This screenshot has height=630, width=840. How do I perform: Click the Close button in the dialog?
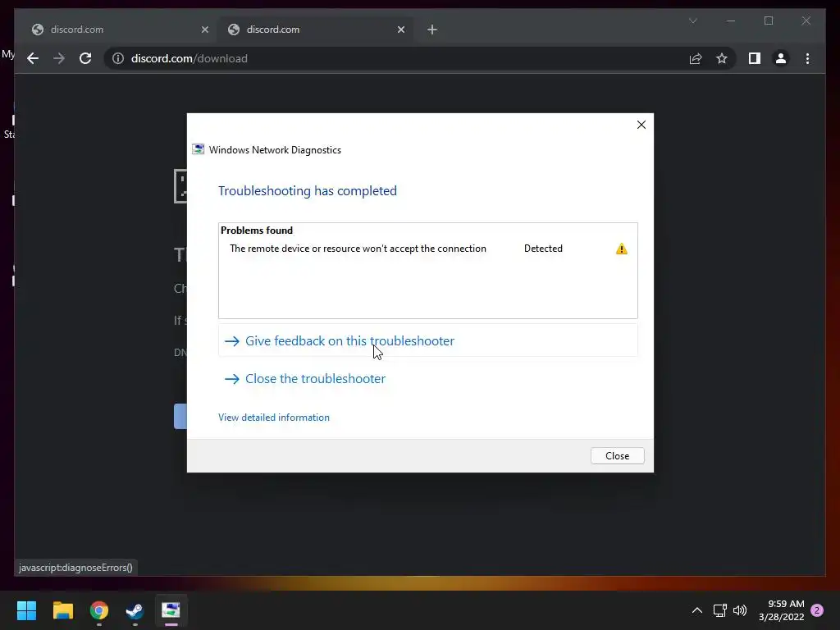(617, 456)
